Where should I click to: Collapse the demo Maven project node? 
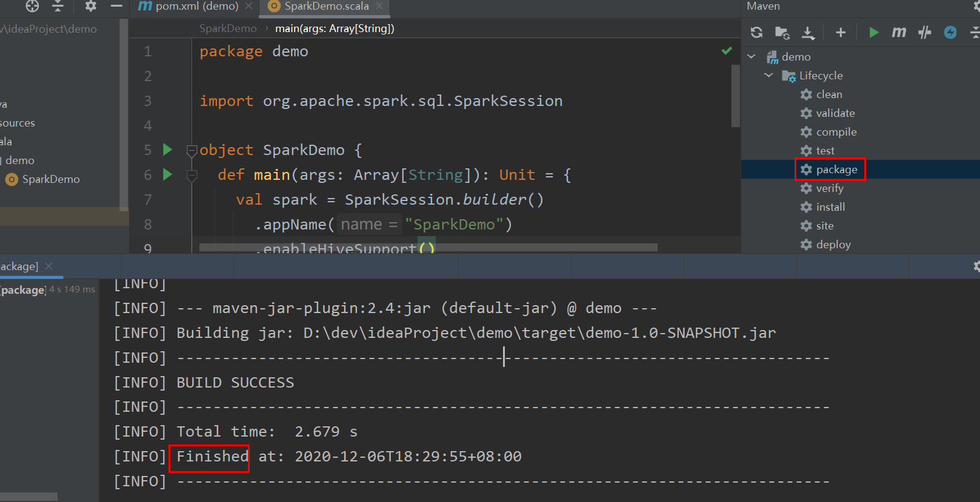(752, 56)
